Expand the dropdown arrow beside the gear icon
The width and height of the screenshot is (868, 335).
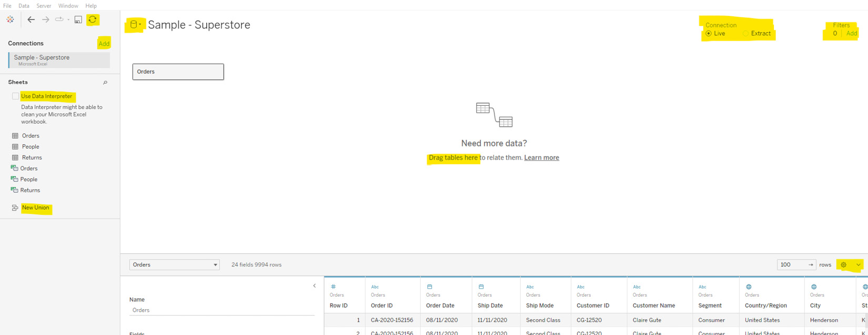[858, 265]
